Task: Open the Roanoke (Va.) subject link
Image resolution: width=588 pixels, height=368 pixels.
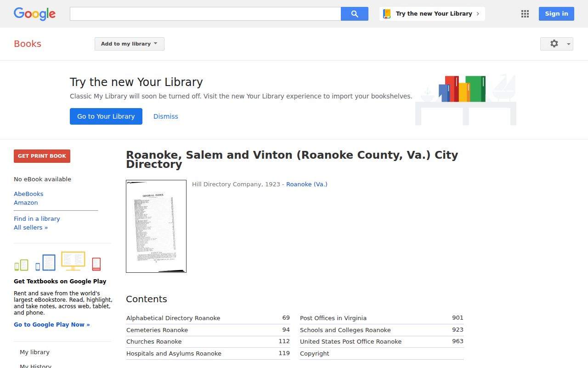Action: click(307, 184)
